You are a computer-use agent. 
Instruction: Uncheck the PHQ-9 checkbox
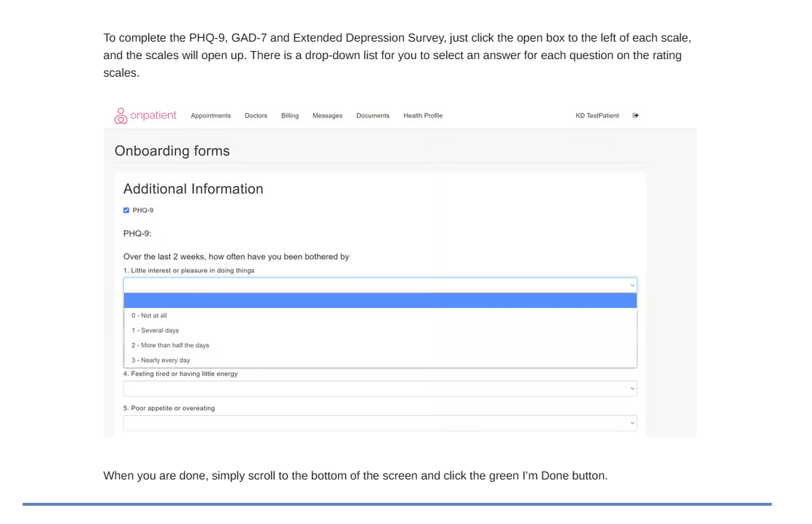pos(126,210)
